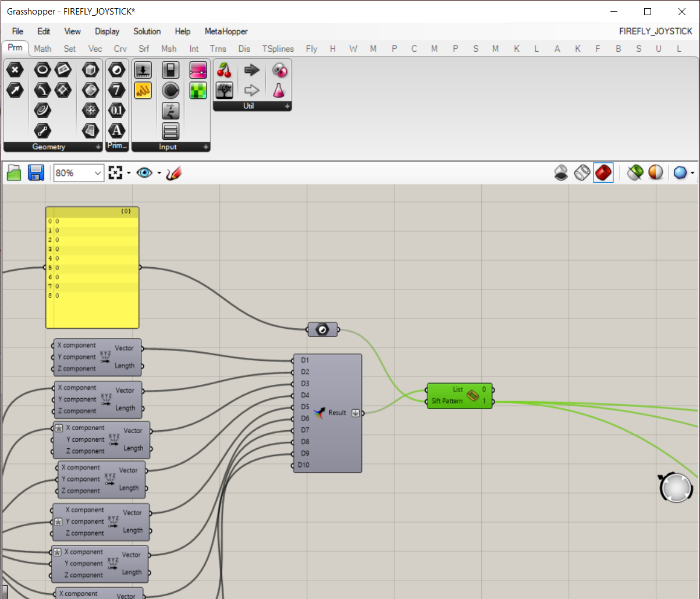Enable the red shaded preview mode
The image size is (700, 599).
pyautogui.click(x=603, y=172)
